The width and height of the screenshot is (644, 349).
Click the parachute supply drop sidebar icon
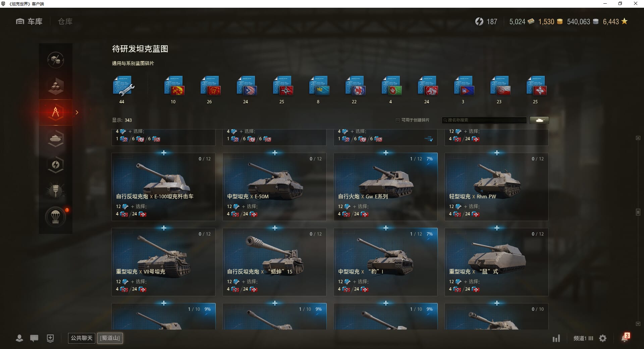[x=56, y=217]
